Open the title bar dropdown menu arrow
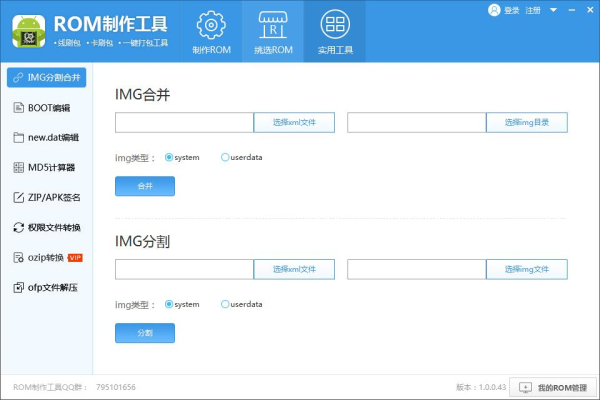600x400 pixels. pos(553,10)
